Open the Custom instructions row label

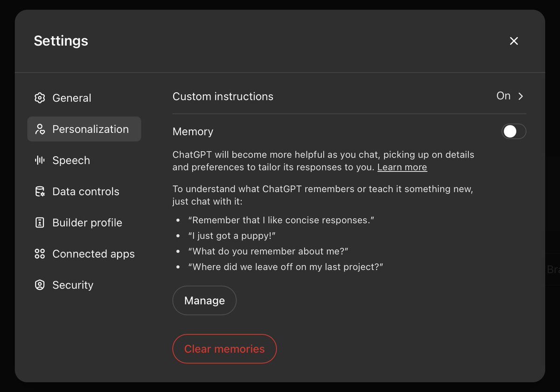tap(223, 96)
